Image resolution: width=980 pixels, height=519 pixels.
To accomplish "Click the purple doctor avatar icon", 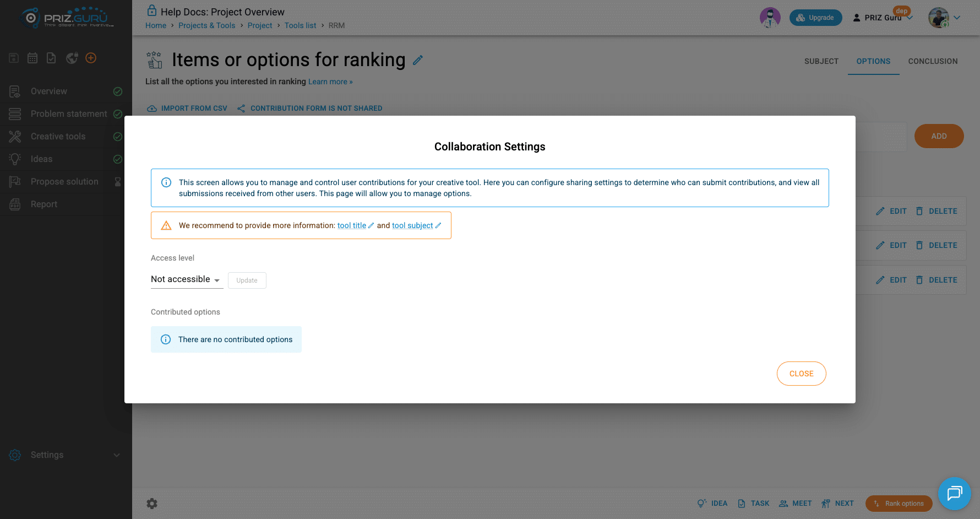I will (x=770, y=18).
